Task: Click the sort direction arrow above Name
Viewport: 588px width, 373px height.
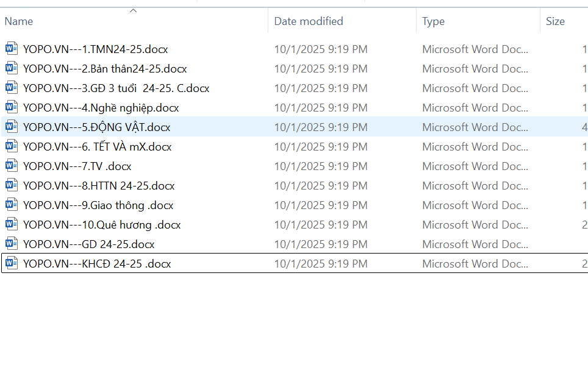Action: [133, 10]
